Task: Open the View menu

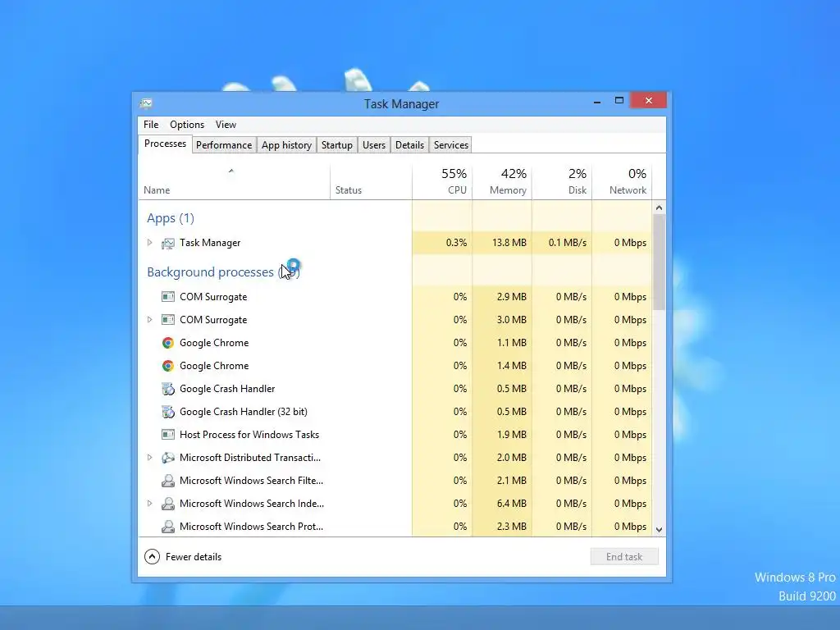Action: coord(226,125)
